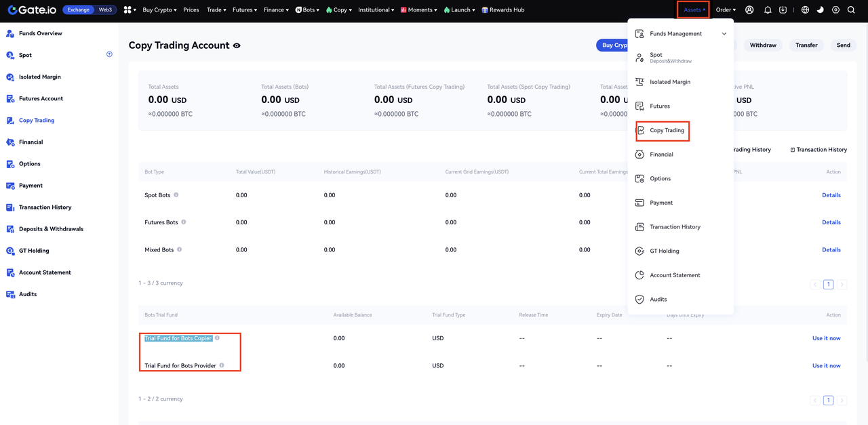The image size is (868, 425).
Task: Switch to dark mode moon icon
Action: coord(820,10)
